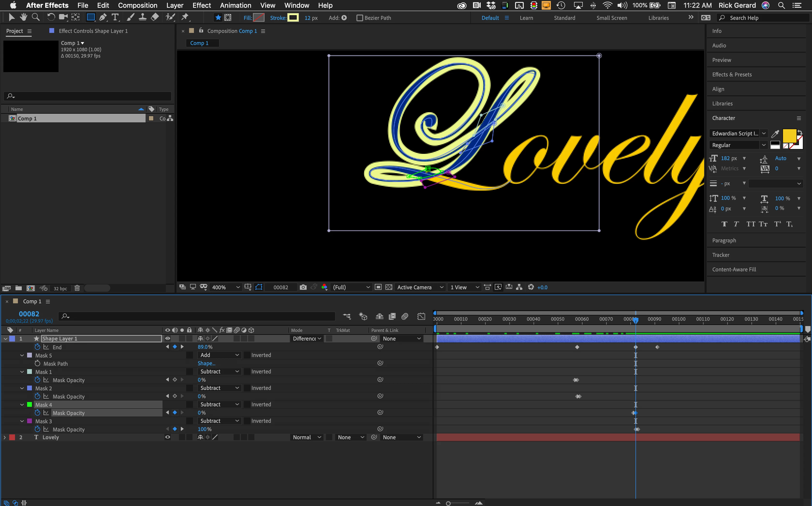Hide the Lovely text layer
The width and height of the screenshot is (812, 506).
(x=168, y=437)
